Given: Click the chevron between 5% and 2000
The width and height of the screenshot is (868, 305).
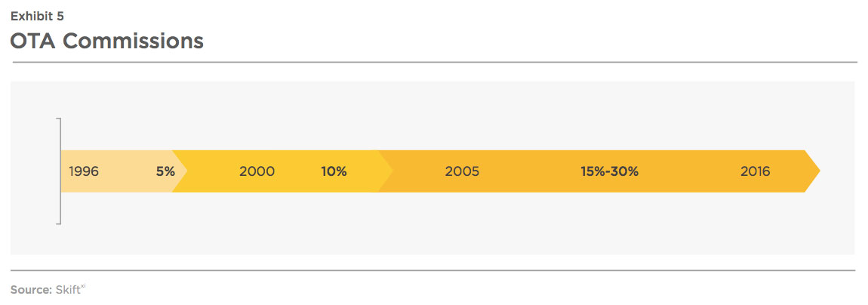Looking at the screenshot, I should (x=180, y=171).
